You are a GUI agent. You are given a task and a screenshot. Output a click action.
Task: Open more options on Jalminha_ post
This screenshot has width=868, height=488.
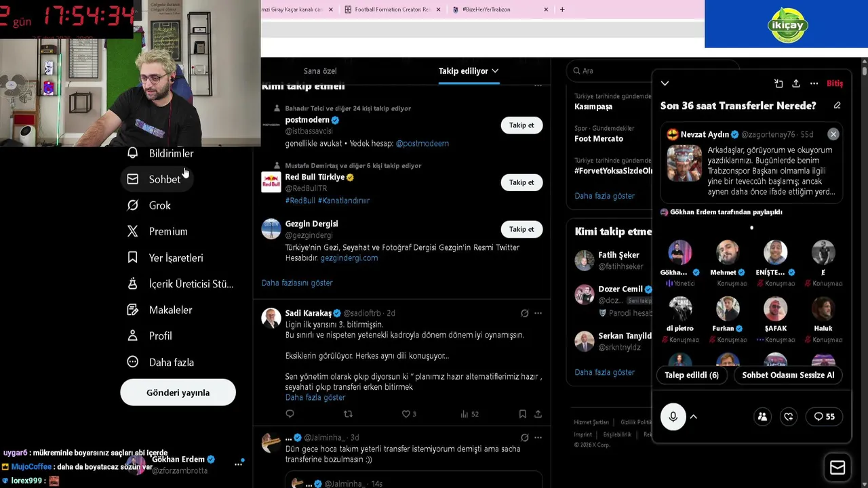[x=538, y=438]
